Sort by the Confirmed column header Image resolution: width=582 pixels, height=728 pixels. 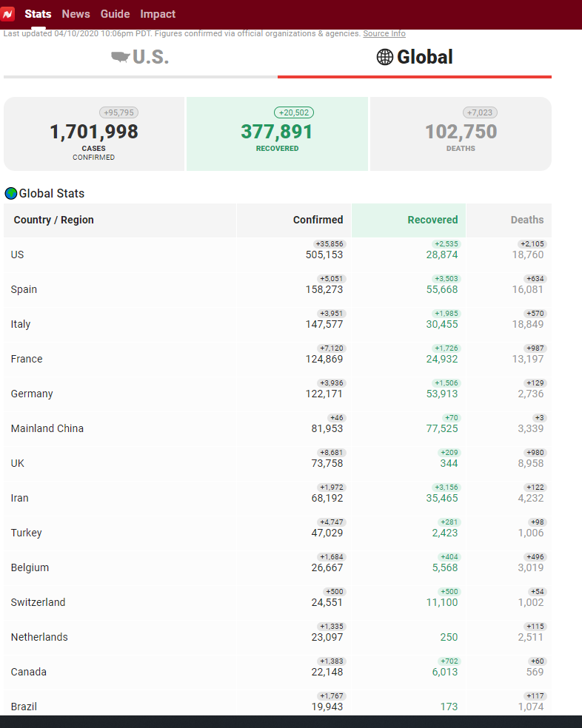318,220
